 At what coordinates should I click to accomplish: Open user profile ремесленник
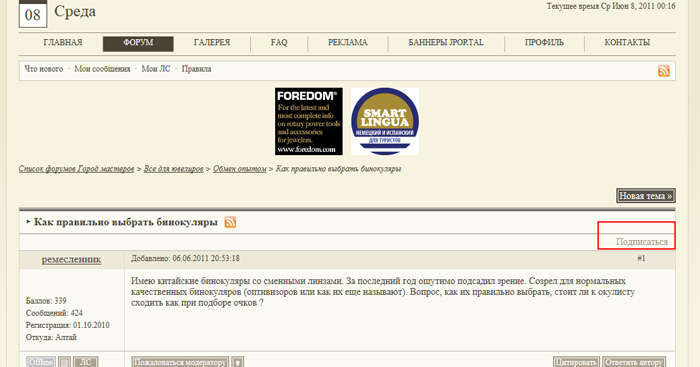coord(71,259)
